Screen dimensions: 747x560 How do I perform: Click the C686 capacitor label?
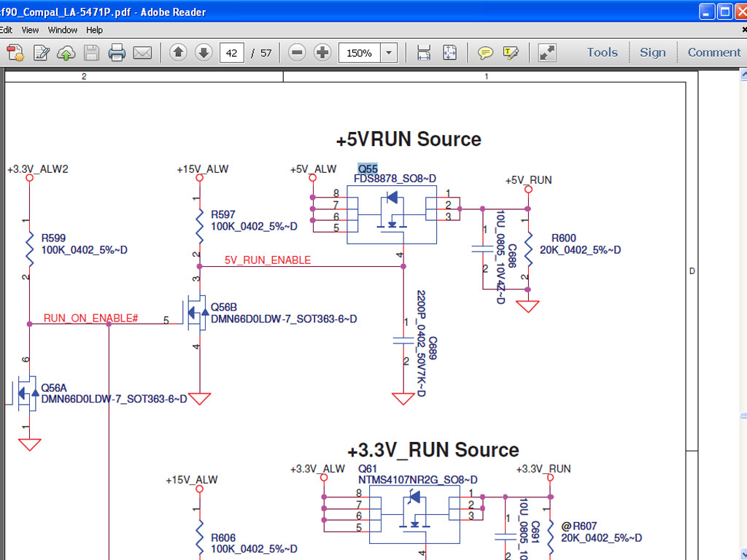point(511,256)
